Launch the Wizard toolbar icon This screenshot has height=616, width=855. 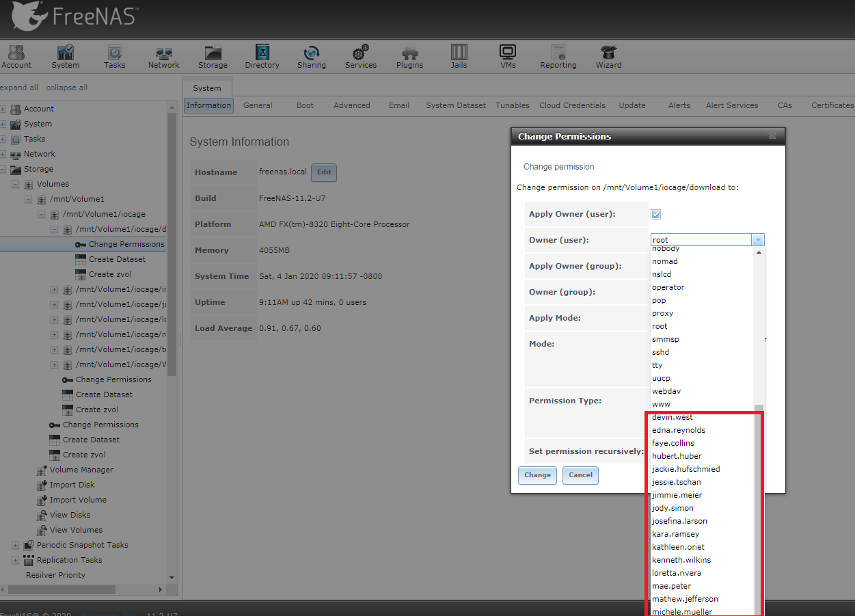[608, 57]
